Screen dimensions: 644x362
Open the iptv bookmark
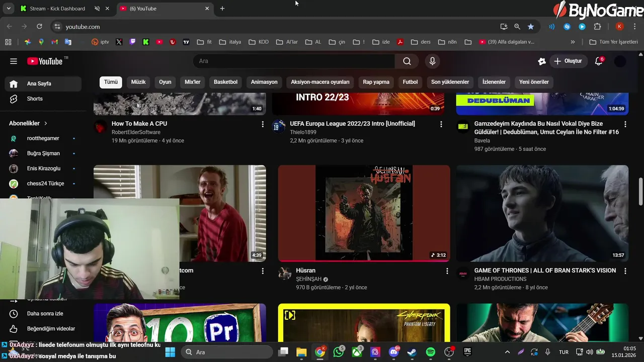(100, 42)
